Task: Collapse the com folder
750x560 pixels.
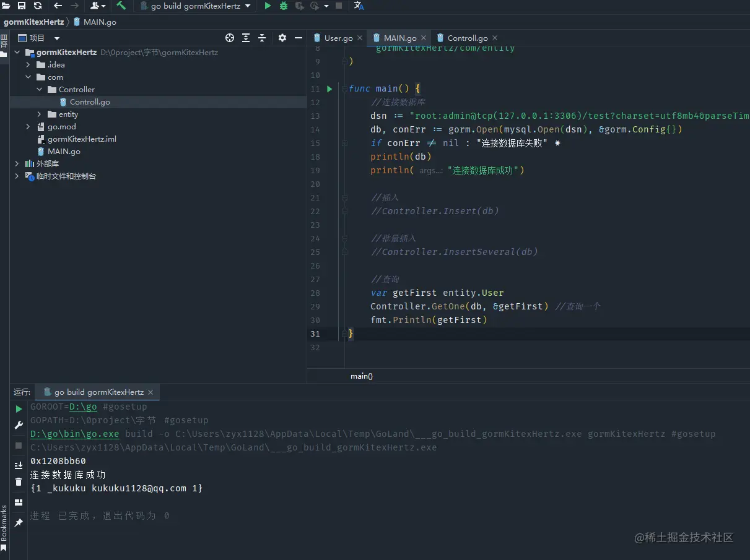Action: point(28,77)
